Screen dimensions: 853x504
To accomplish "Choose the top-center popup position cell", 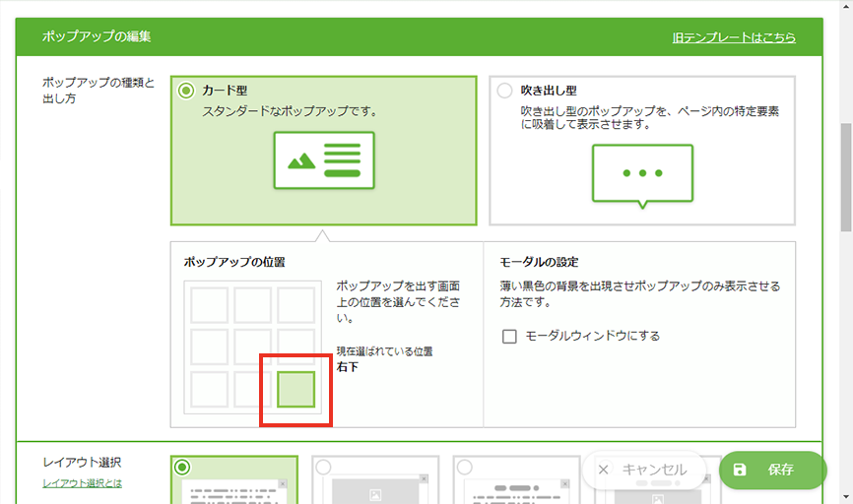I will click(253, 305).
